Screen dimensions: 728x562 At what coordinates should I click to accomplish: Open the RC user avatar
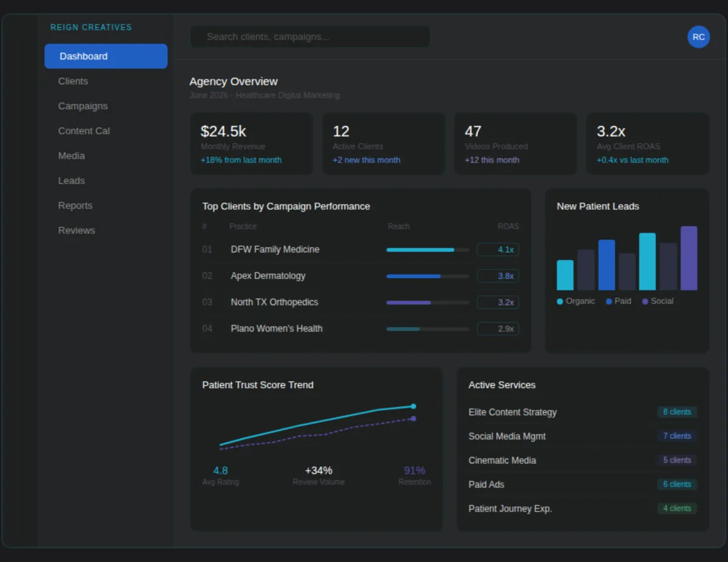tap(698, 37)
